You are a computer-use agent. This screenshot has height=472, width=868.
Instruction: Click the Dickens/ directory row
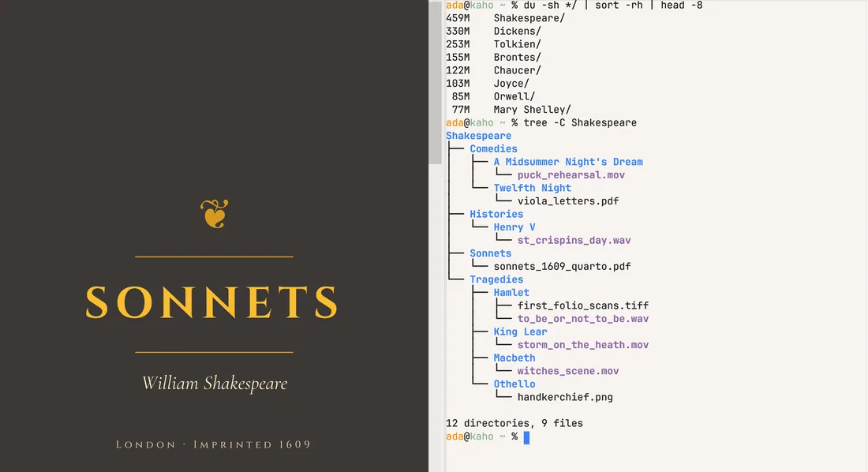[x=493, y=31]
